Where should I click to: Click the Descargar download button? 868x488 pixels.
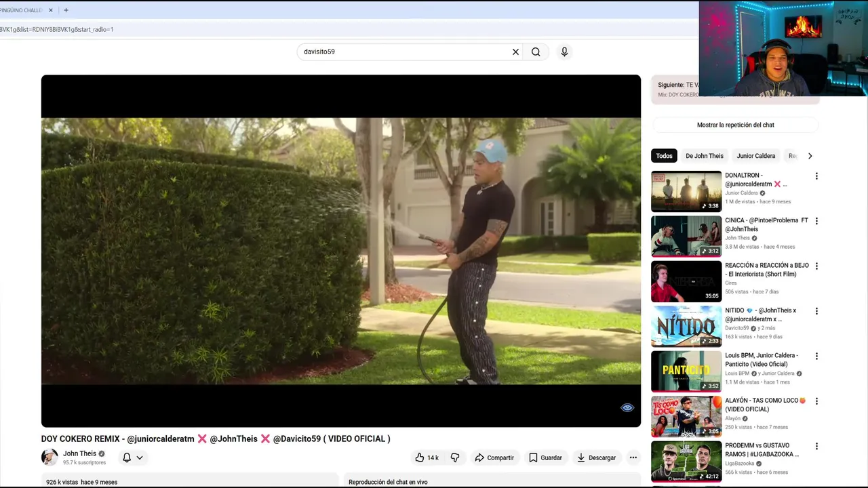tap(596, 457)
